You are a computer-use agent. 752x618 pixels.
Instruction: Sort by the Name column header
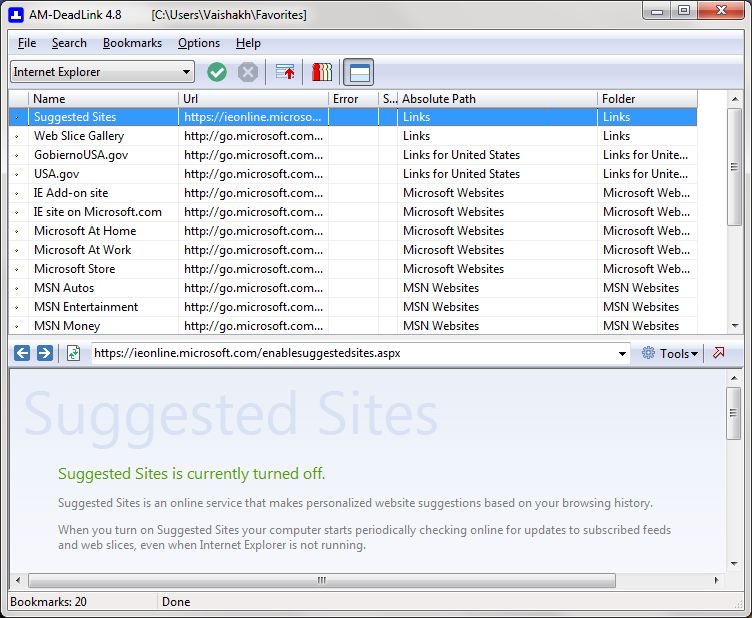pos(104,99)
